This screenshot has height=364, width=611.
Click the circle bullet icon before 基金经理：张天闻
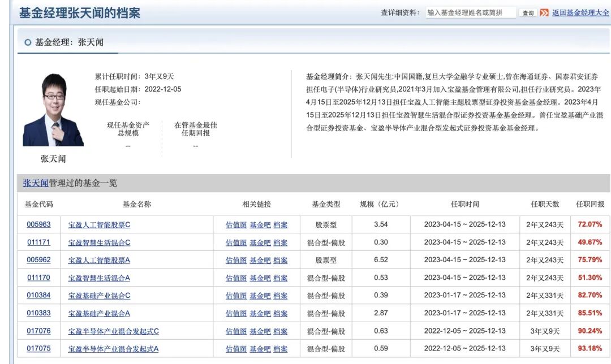pos(28,42)
